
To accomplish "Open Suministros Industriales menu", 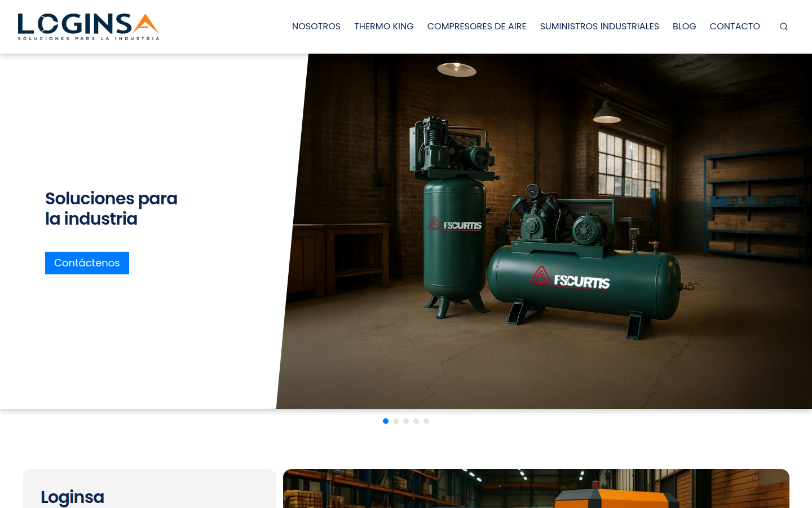I will point(599,27).
